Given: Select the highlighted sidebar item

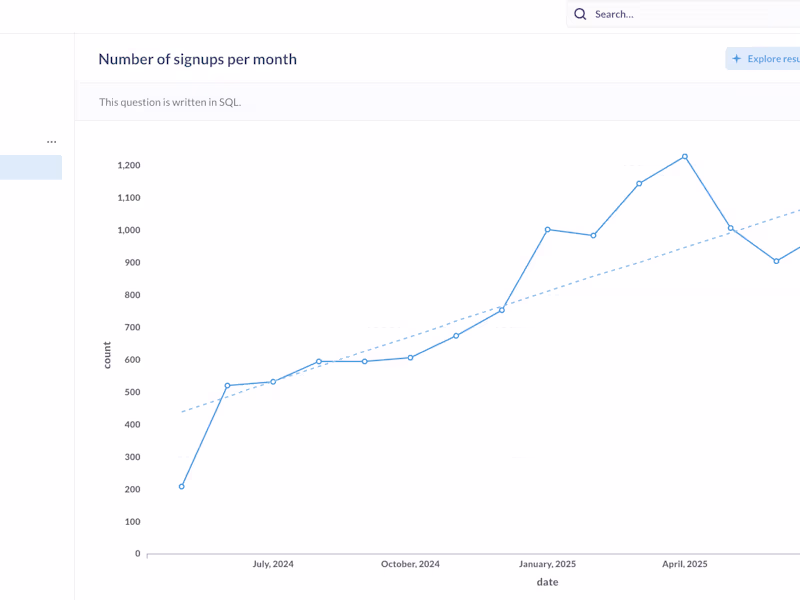Looking at the screenshot, I should coord(30,167).
